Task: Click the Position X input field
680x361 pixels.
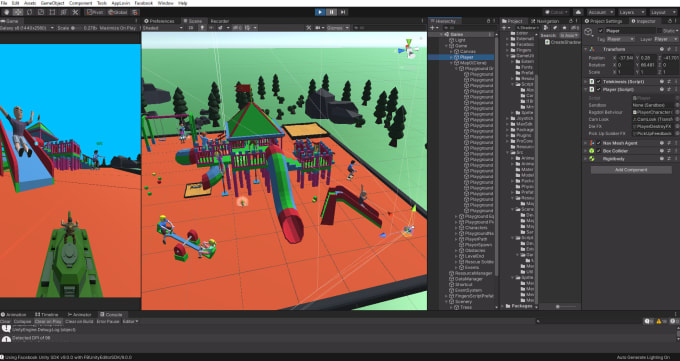Action: coord(625,58)
